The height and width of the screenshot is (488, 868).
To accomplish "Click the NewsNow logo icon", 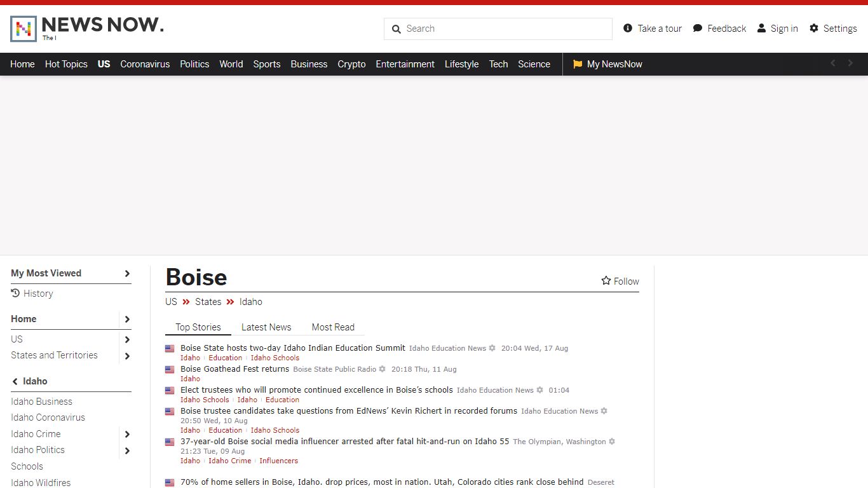I will (24, 29).
